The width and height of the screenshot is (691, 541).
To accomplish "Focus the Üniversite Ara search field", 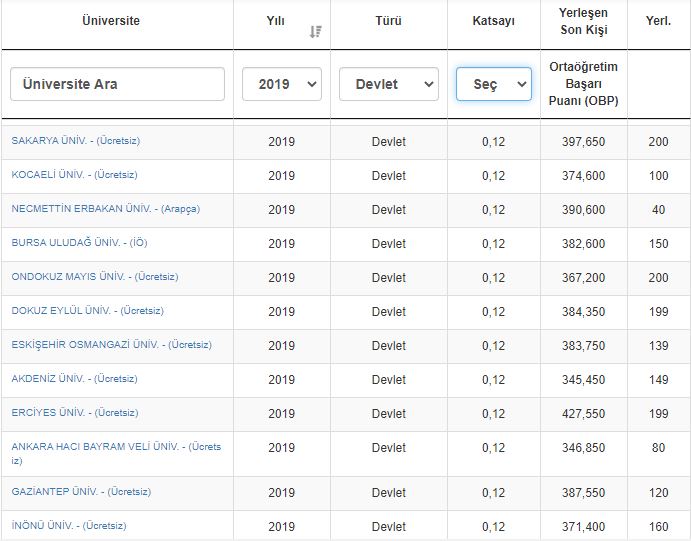I will pyautogui.click(x=117, y=84).
